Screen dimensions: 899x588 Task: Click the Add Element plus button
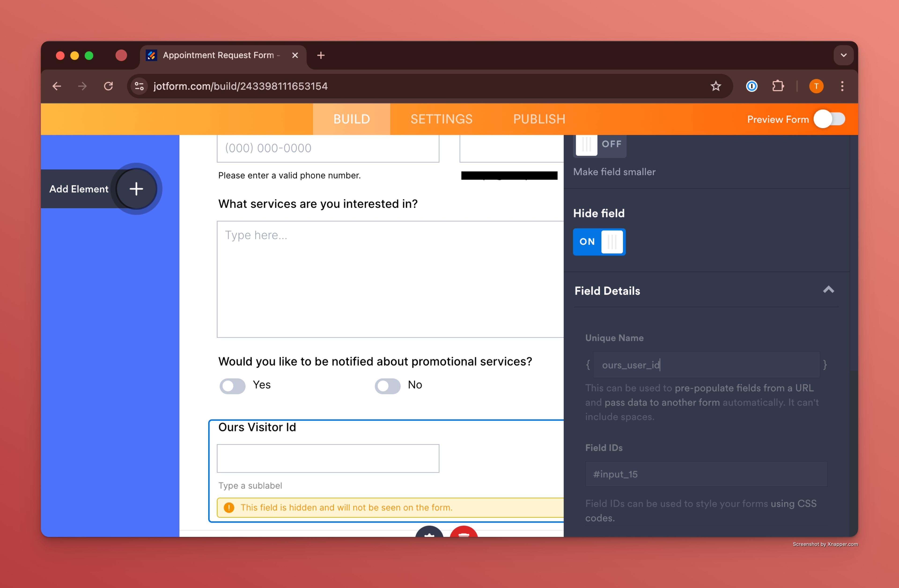136,189
